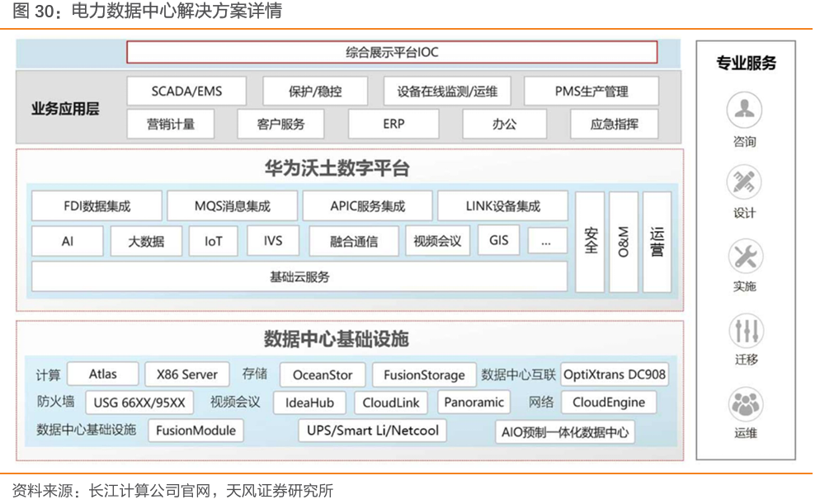Click the 营销计量 box

pos(171,124)
